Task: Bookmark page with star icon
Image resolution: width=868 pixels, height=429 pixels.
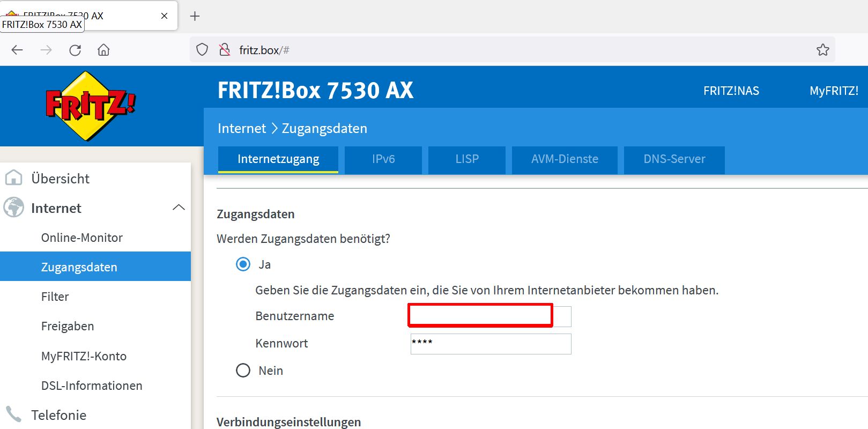Action: 822,50
